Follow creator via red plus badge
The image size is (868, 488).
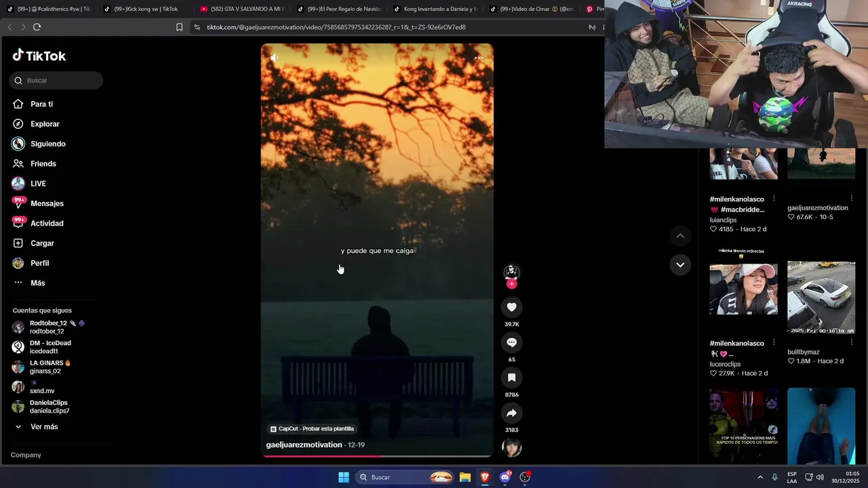(x=511, y=284)
